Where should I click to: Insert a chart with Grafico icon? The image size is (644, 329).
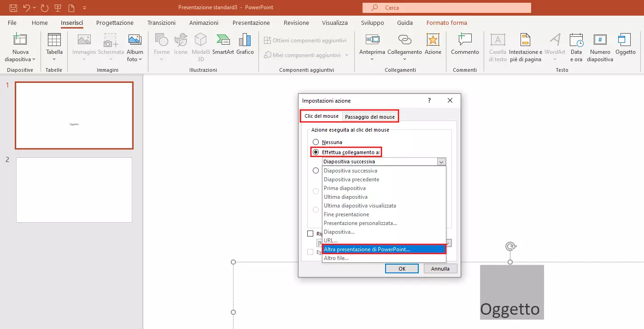click(x=245, y=40)
